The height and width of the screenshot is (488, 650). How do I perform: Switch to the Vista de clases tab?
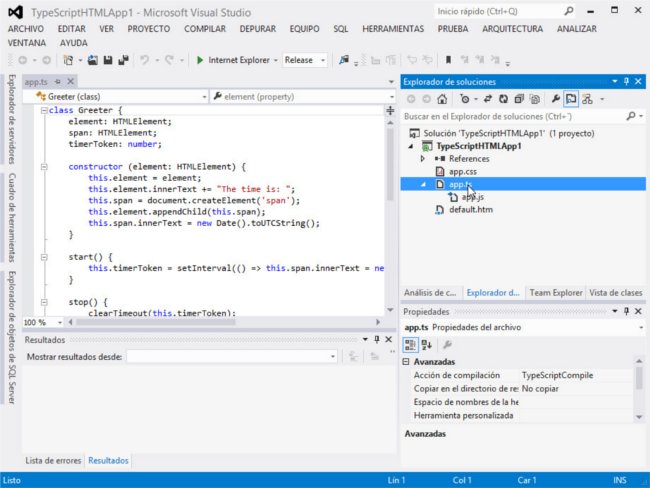(616, 293)
